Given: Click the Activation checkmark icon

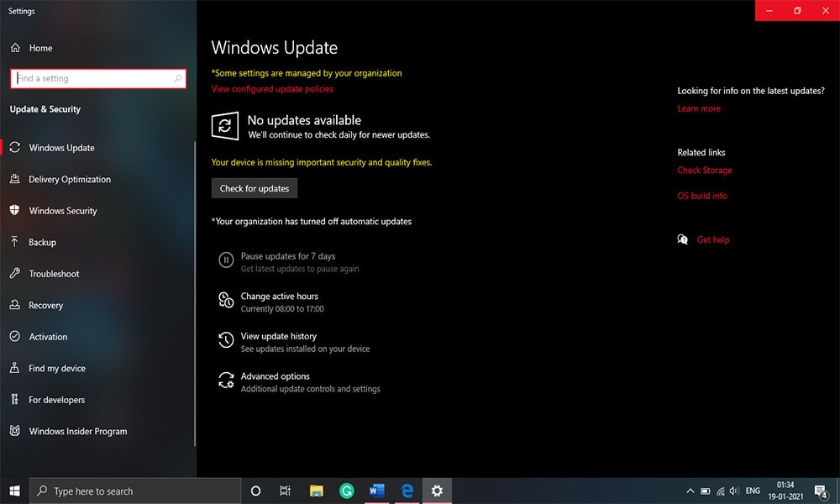Looking at the screenshot, I should pos(15,336).
